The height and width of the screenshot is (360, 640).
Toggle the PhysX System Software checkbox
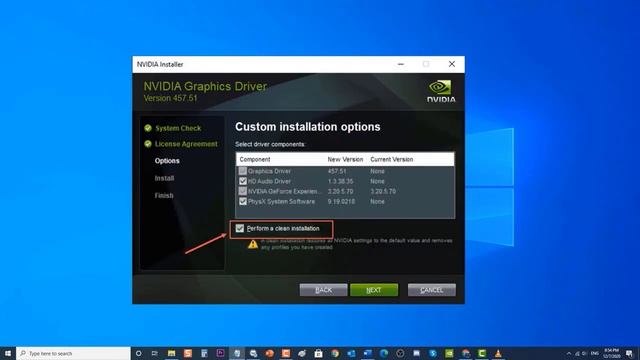[243, 202]
